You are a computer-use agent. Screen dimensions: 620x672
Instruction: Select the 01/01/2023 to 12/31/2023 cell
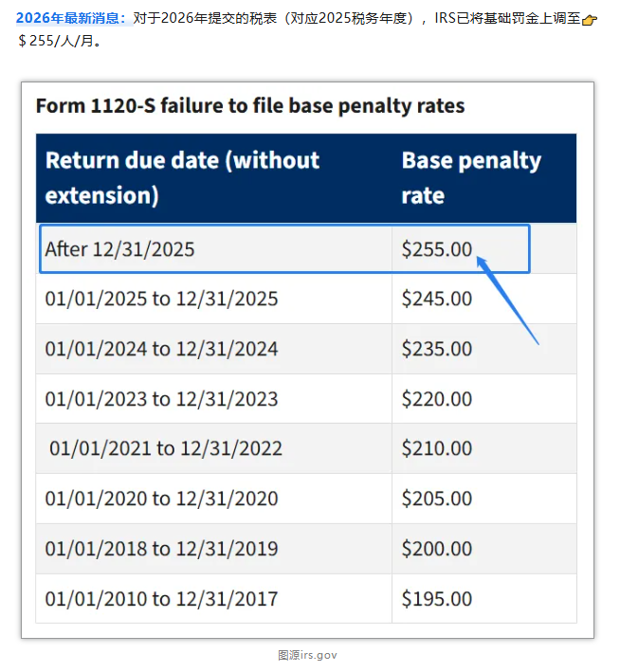(162, 399)
